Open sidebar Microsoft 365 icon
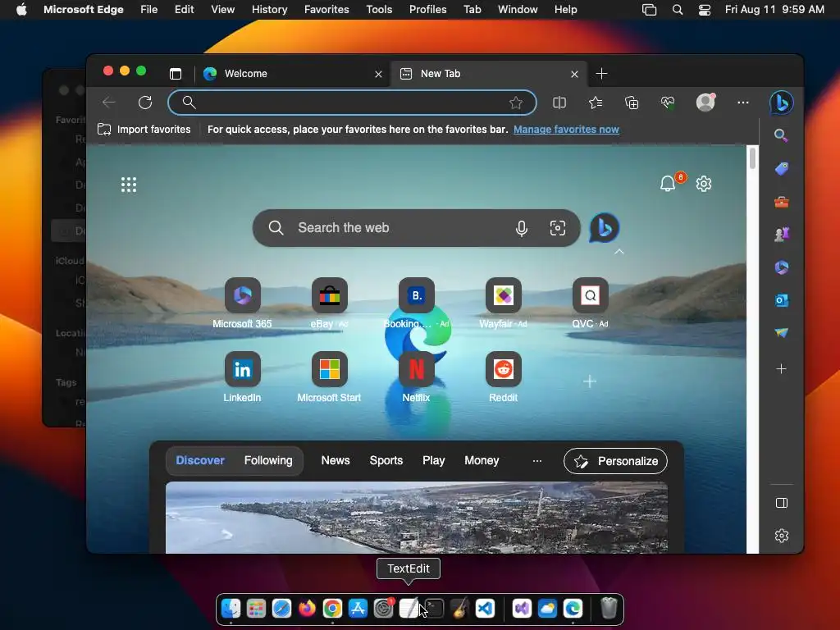840x630 pixels. pos(781,267)
